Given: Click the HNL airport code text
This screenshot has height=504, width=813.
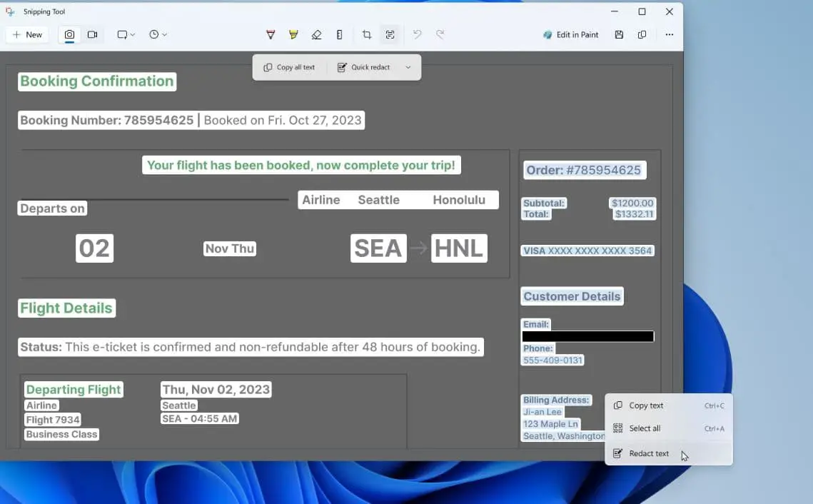Looking at the screenshot, I should click(460, 248).
